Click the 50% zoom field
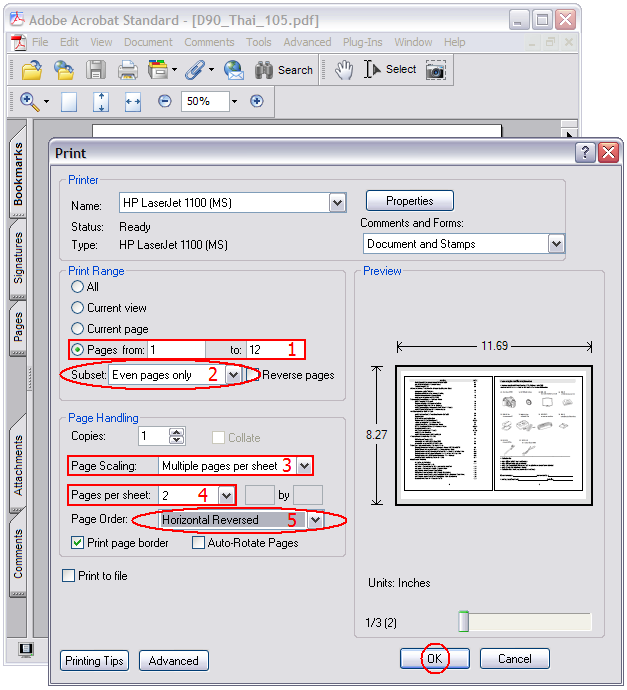 pos(205,102)
